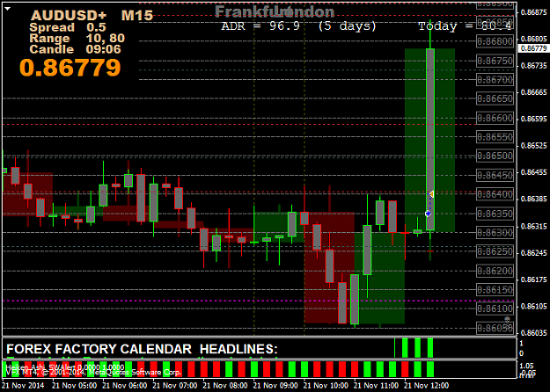Image resolution: width=550 pixels, height=392 pixels.
Task: Click the Heiken Ashi SWAlert indicator label
Action: [x=65, y=367]
